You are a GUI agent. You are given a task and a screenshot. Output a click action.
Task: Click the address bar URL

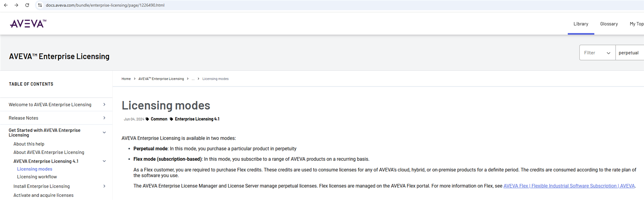pos(105,5)
